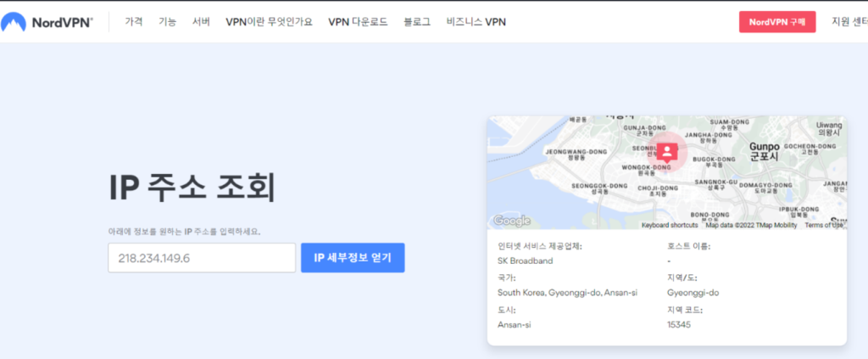
Task: Open the 비즈니스 VPN link
Action: tap(476, 21)
